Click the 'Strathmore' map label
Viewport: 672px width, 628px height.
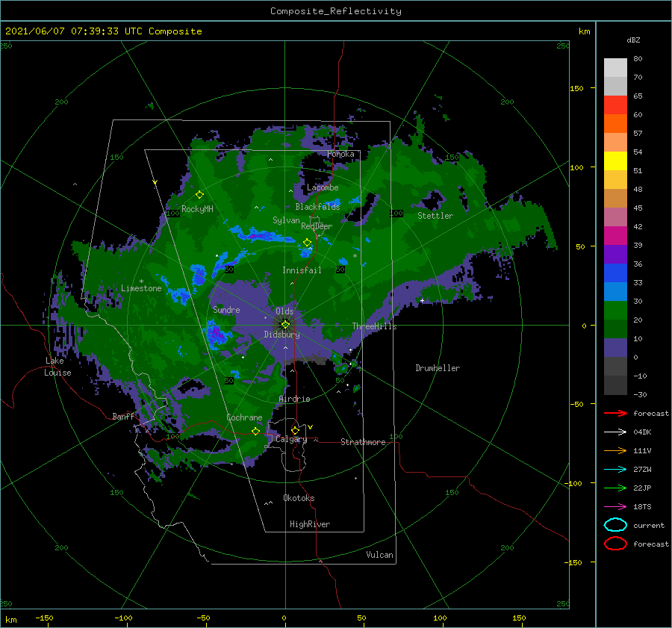[363, 442]
